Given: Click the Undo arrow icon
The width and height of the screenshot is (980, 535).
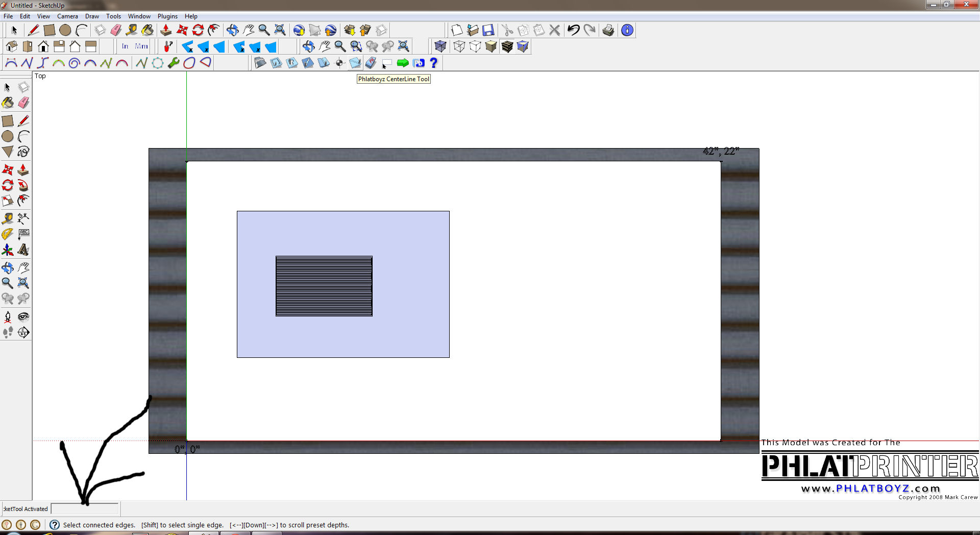Looking at the screenshot, I should [573, 30].
